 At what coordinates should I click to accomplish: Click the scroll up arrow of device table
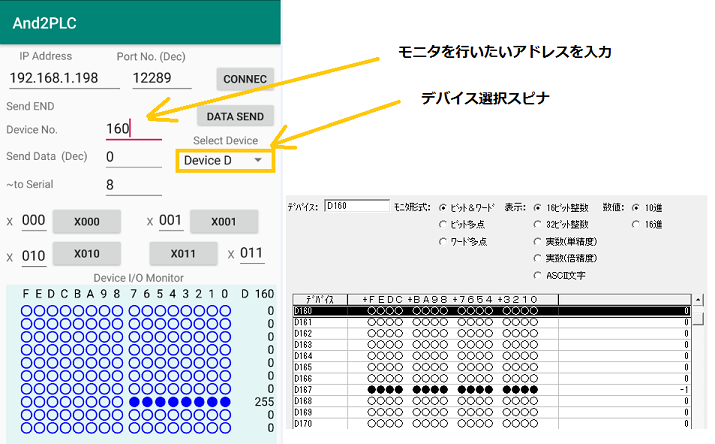tap(698, 300)
